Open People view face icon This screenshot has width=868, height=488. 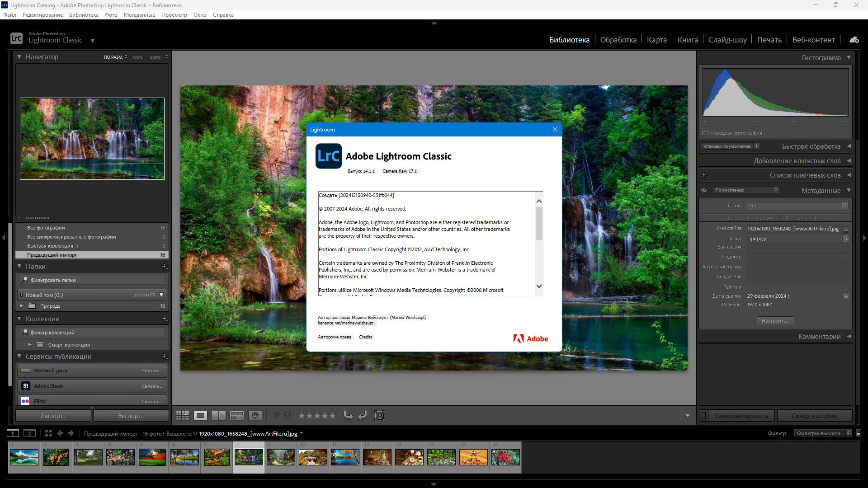255,416
